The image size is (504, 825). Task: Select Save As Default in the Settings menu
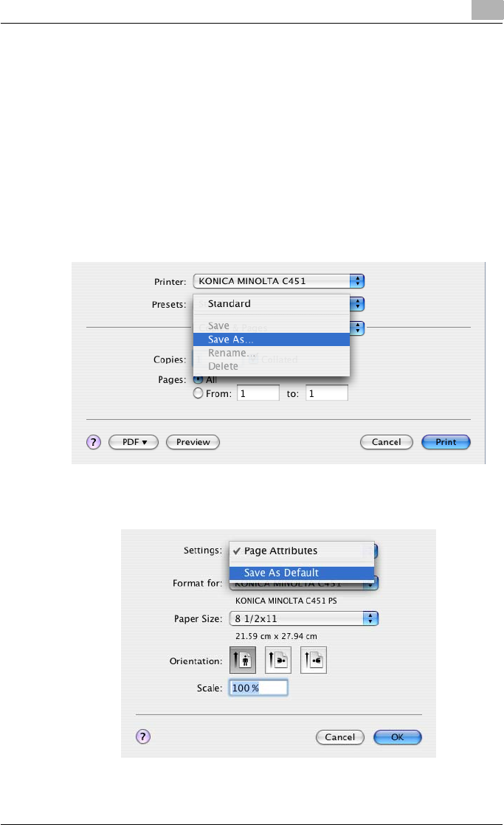point(281,573)
